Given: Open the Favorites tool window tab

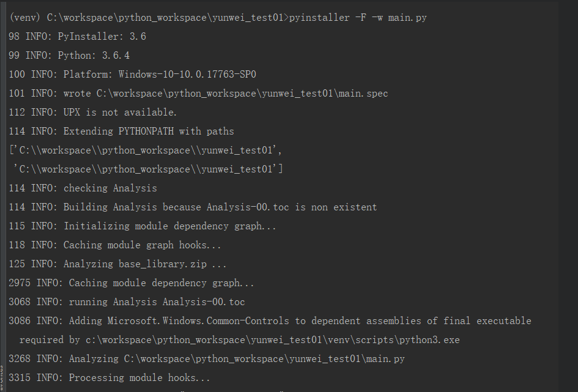Looking at the screenshot, I should 2,376.
